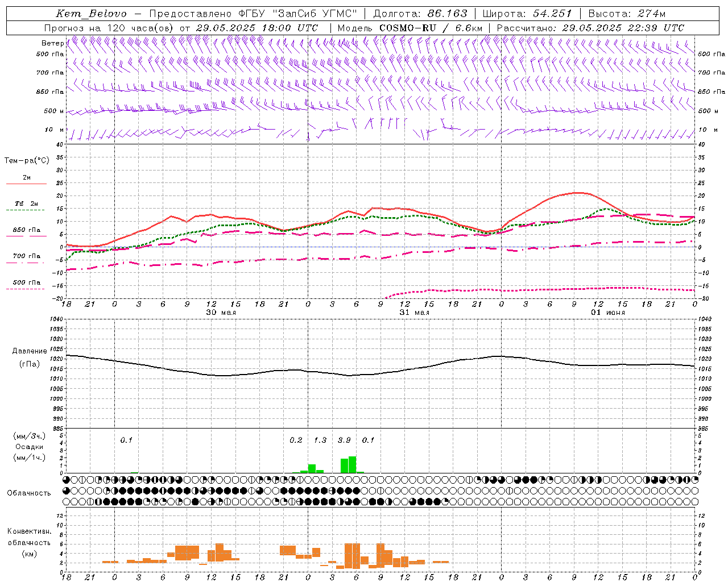Screen dimensions: 728x582
Task: Click the Осадки precipitation label
Action: coord(29,447)
